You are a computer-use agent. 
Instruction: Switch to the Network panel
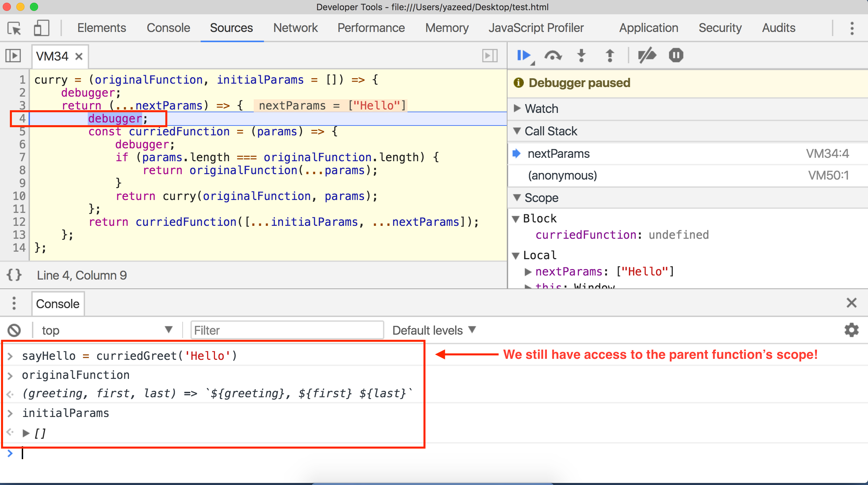295,28
